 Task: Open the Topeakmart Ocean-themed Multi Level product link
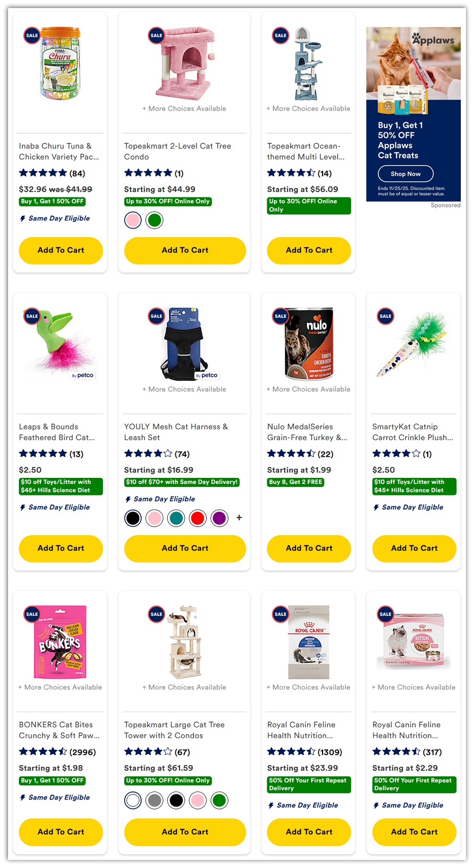[306, 151]
